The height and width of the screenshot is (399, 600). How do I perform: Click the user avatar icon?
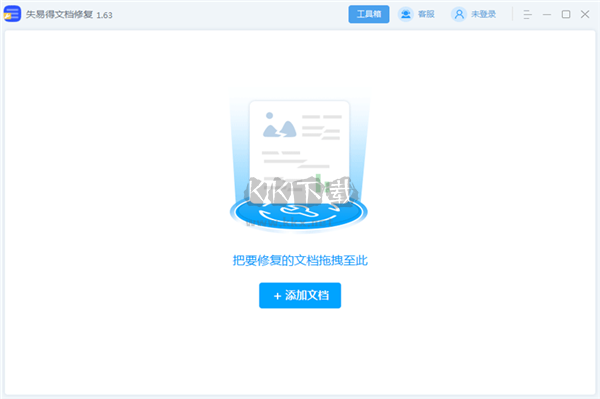click(459, 15)
